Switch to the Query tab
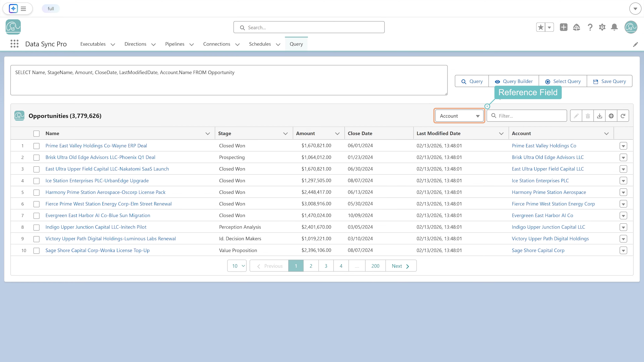The height and width of the screenshot is (362, 644). (296, 44)
